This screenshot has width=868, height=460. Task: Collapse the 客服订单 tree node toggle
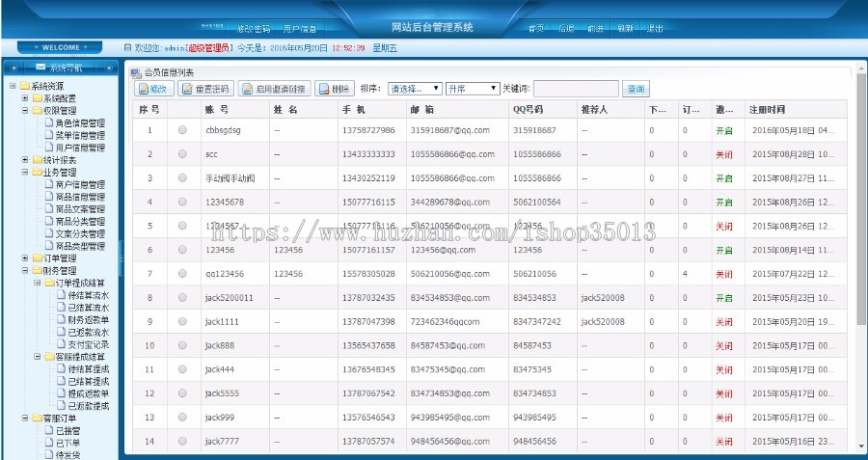tap(25, 418)
